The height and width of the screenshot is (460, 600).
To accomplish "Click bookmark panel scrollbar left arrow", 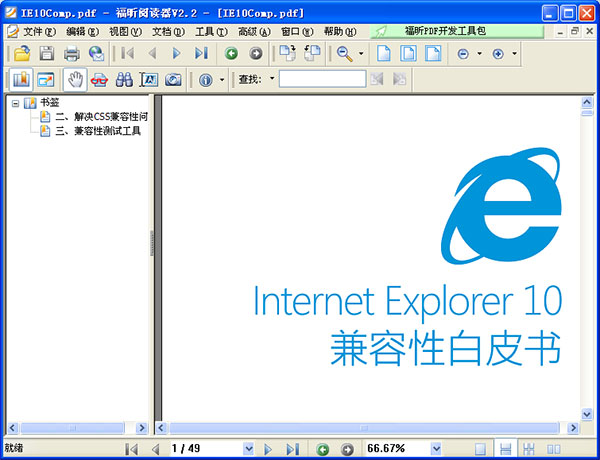I will tap(12, 427).
